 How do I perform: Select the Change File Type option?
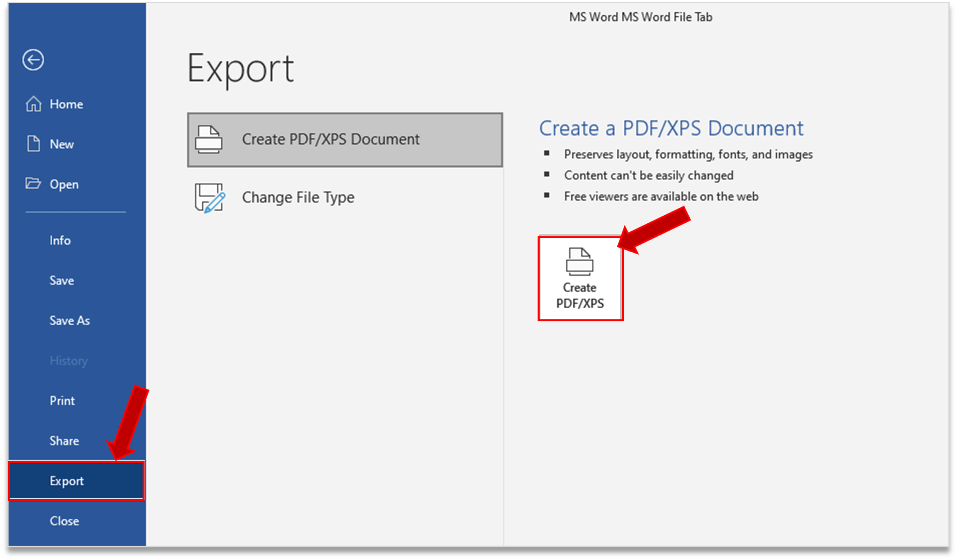[298, 197]
